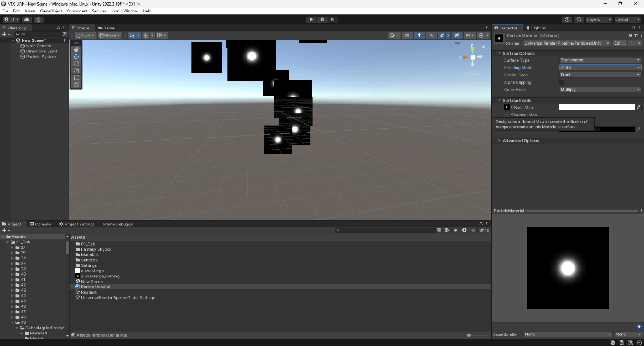Click the grid visibility icon
This screenshot has height=346, width=644.
click(132, 35)
